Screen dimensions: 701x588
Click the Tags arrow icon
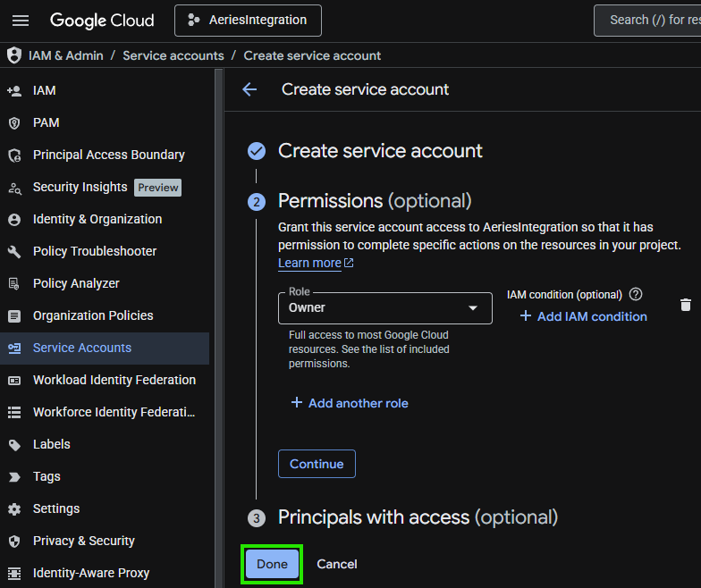click(14, 477)
